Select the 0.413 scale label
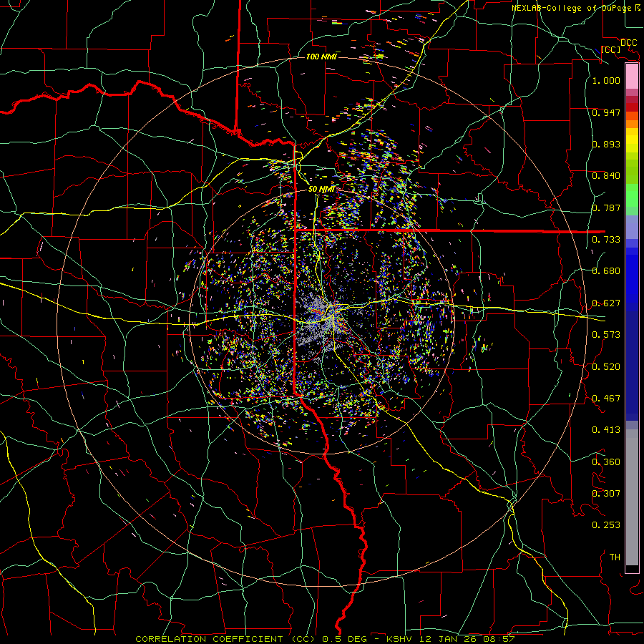Image resolution: width=644 pixels, height=644 pixels. click(x=606, y=430)
